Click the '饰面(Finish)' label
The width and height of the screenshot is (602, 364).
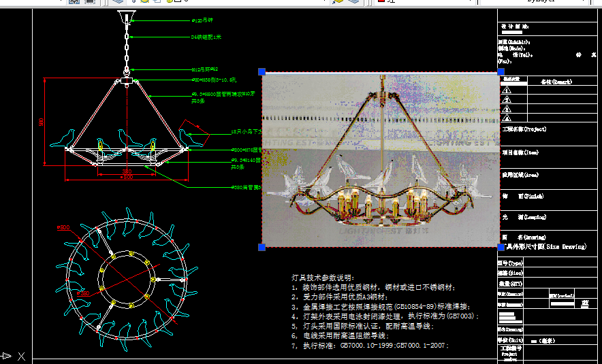[x=523, y=196]
